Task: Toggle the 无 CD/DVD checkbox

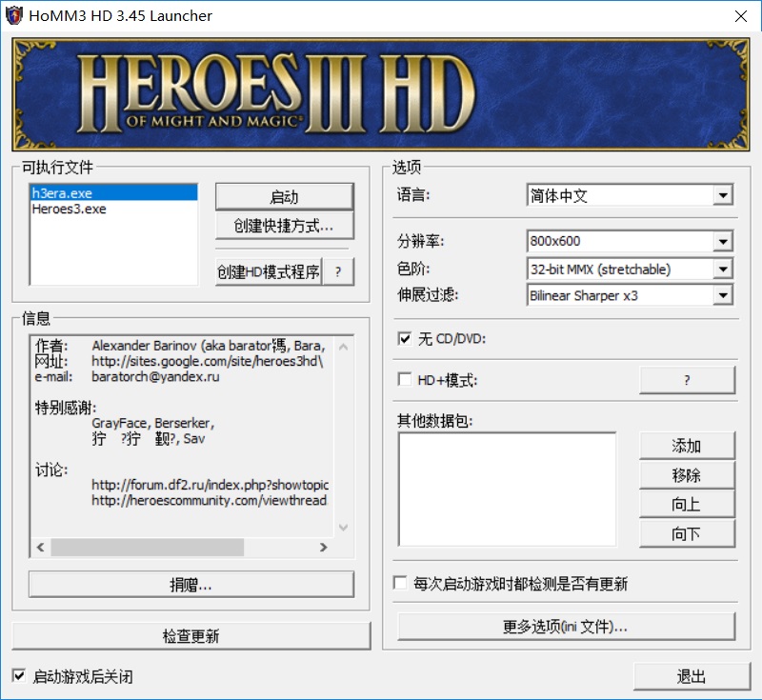Action: tap(404, 338)
